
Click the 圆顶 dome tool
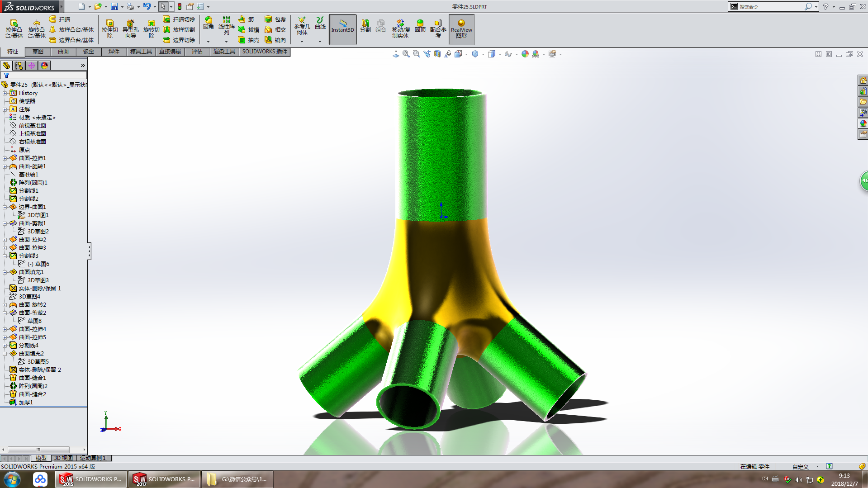(x=420, y=25)
